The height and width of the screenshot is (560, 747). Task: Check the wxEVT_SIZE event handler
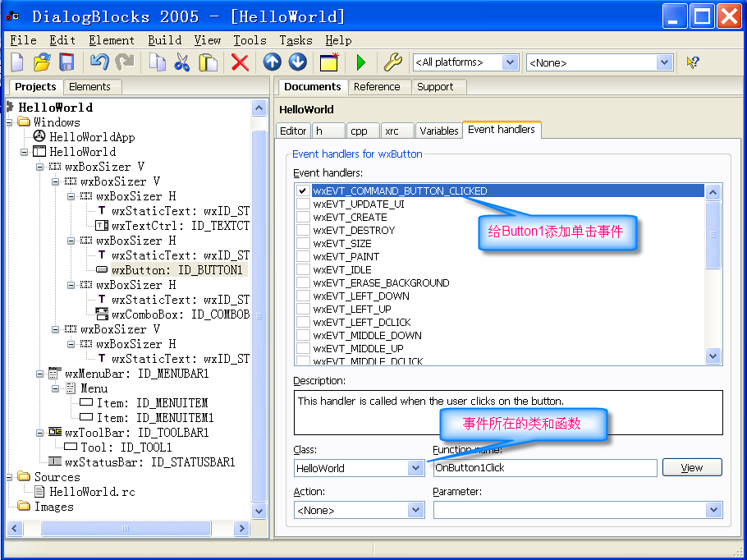coord(302,242)
